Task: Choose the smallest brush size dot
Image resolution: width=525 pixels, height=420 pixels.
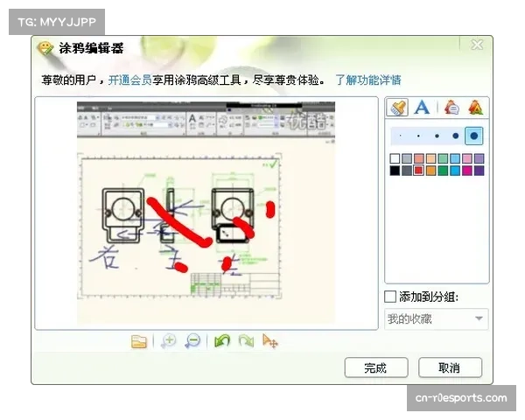Action: 400,136
